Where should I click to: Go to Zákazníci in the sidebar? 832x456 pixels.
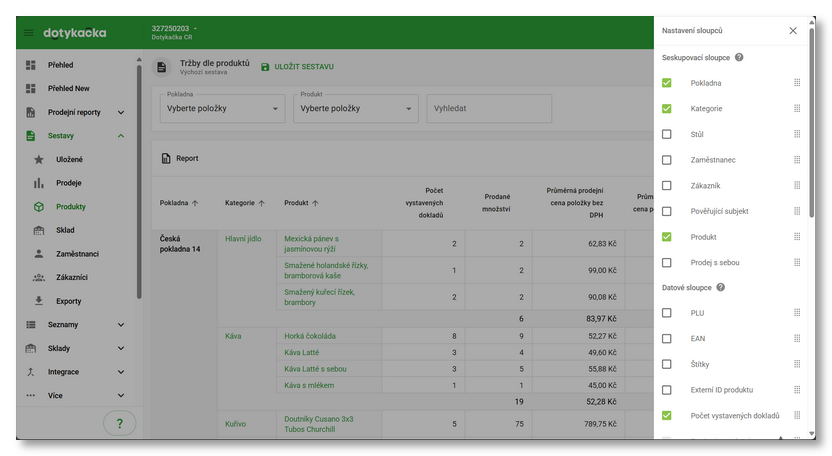[72, 277]
